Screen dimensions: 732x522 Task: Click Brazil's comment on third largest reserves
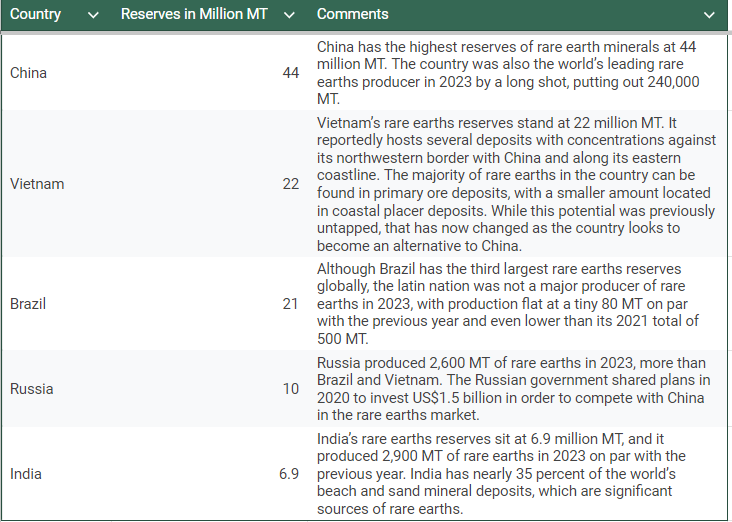pyautogui.click(x=510, y=303)
